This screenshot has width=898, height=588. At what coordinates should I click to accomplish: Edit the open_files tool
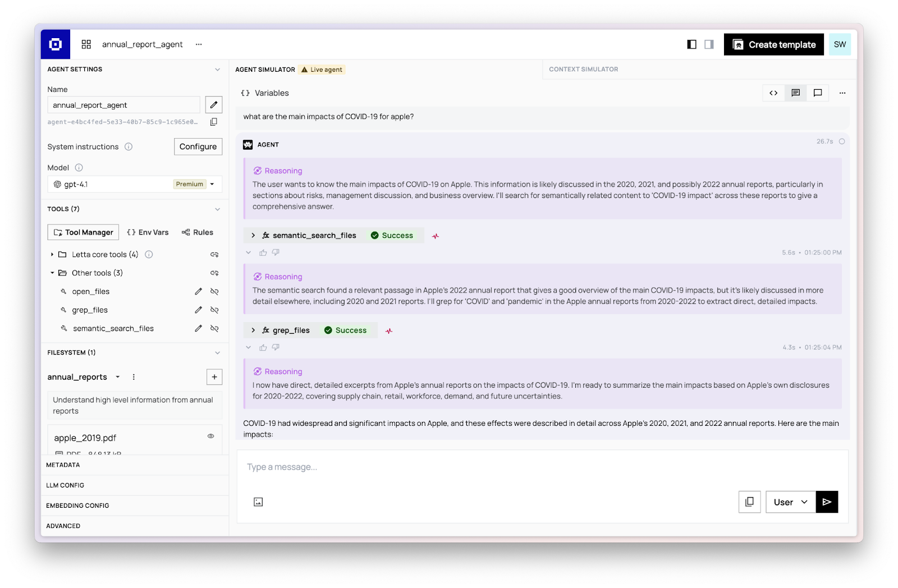(198, 292)
